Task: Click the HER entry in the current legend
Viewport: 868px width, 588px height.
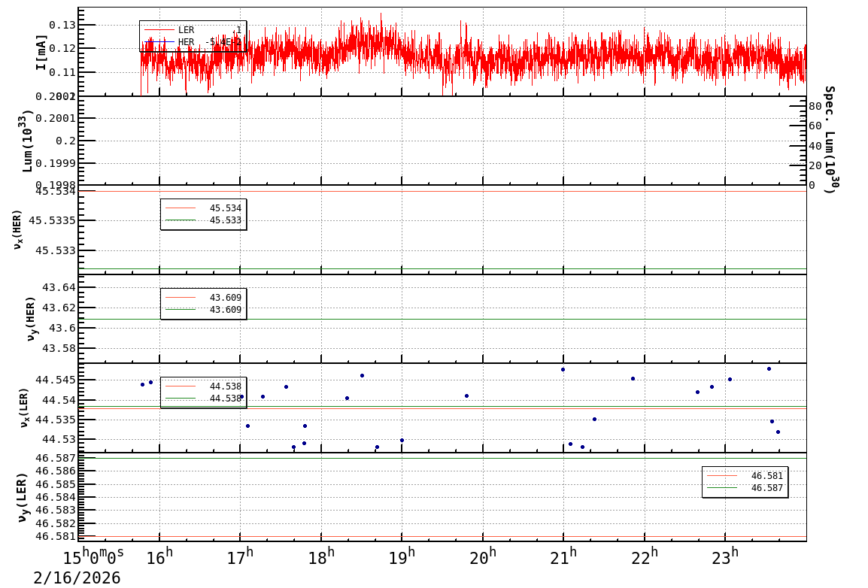Action: coord(186,42)
